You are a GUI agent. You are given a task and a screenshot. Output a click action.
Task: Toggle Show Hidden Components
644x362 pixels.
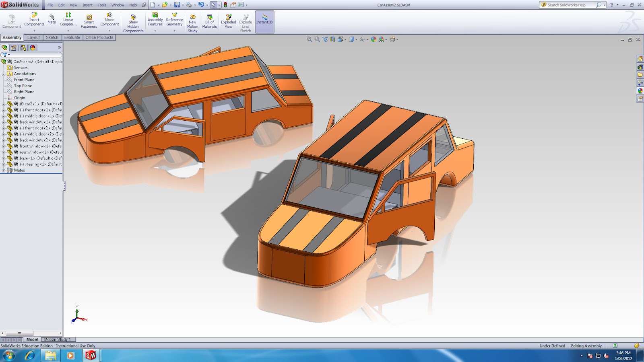tap(133, 23)
